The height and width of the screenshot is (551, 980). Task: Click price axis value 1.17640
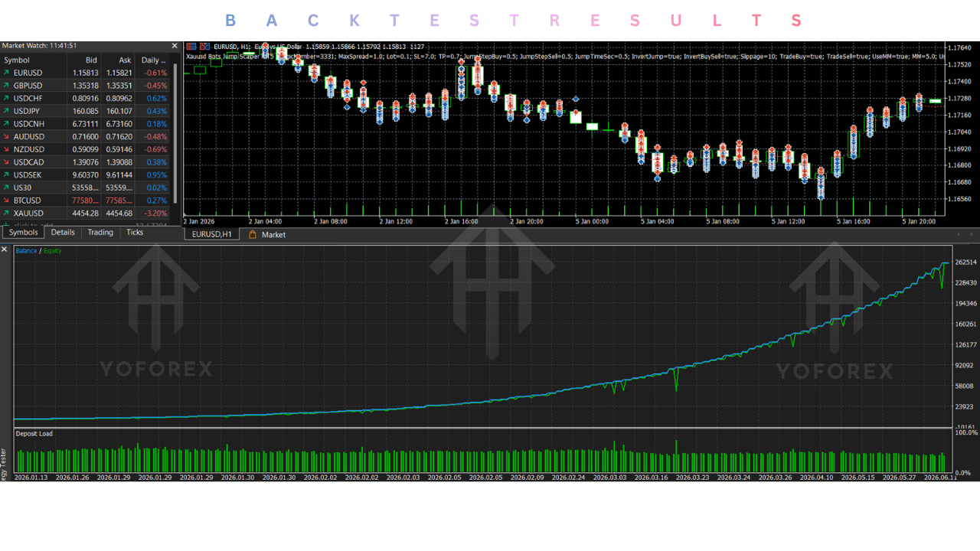tap(959, 48)
